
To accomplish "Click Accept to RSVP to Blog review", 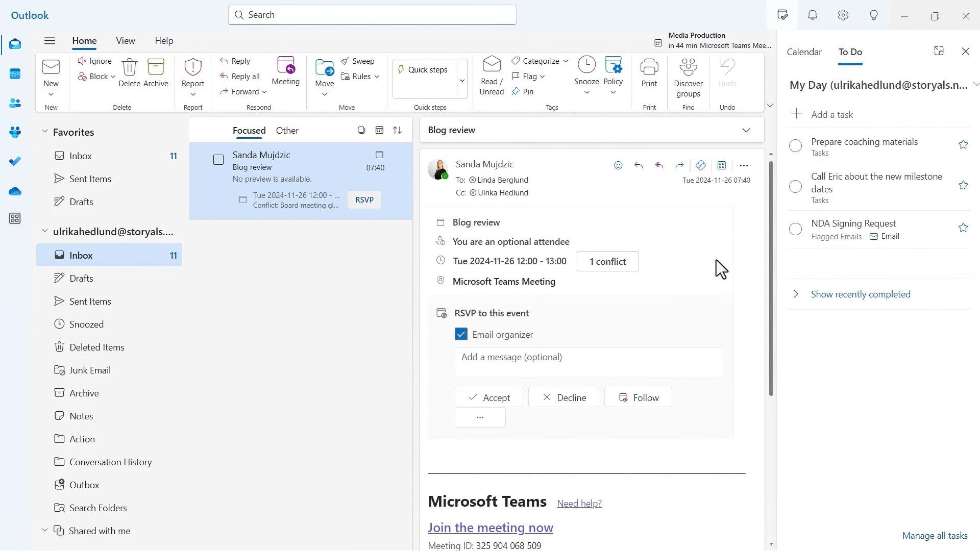I will coord(490,397).
